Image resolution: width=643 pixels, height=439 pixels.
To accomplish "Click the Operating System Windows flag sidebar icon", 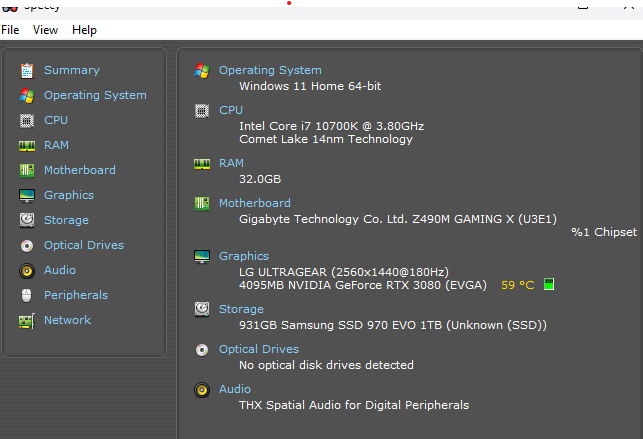I will pos(27,96).
